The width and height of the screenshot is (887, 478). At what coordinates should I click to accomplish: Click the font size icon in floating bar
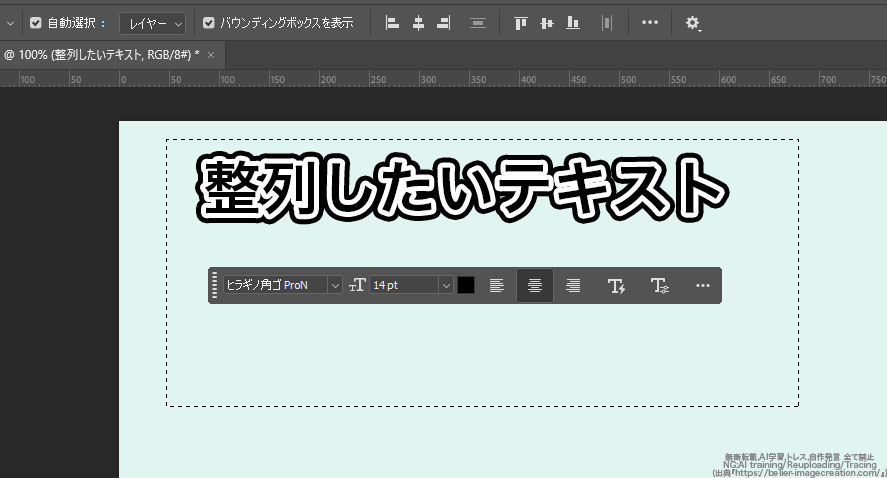[x=357, y=285]
